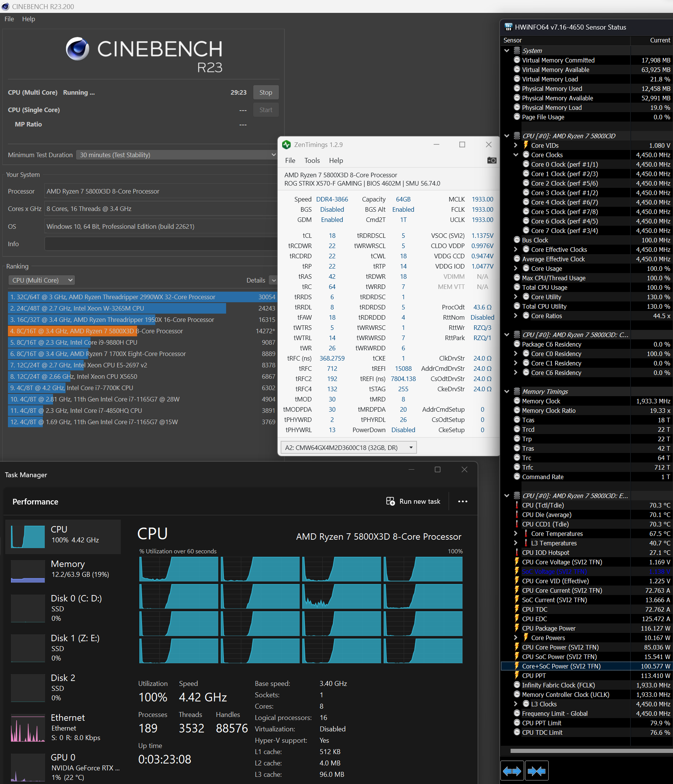Select ranking entry Threadripper 2990WX
This screenshot has height=784, width=673.
pos(142,297)
